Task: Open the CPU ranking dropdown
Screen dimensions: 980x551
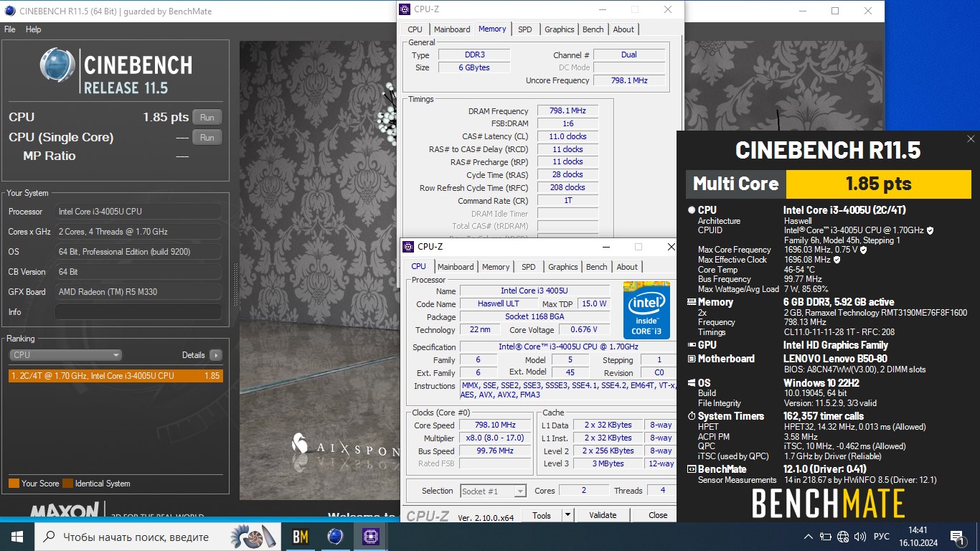Action: pos(65,355)
